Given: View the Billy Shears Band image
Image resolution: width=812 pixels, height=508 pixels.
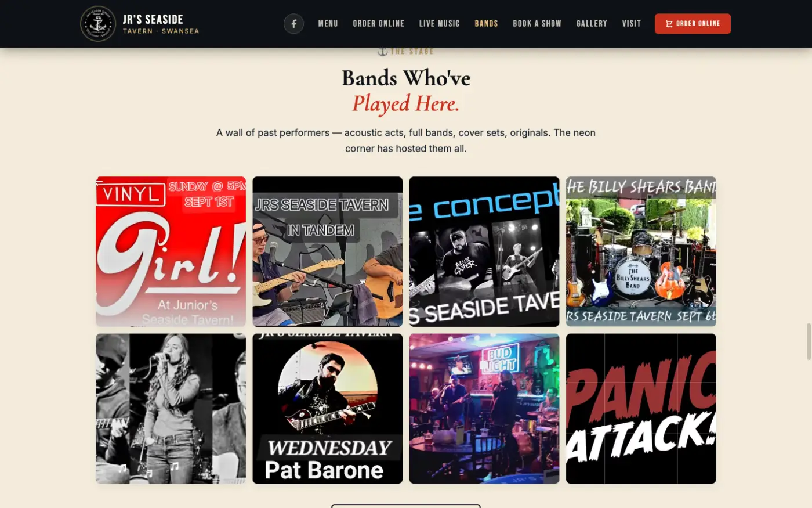Looking at the screenshot, I should coord(641,251).
